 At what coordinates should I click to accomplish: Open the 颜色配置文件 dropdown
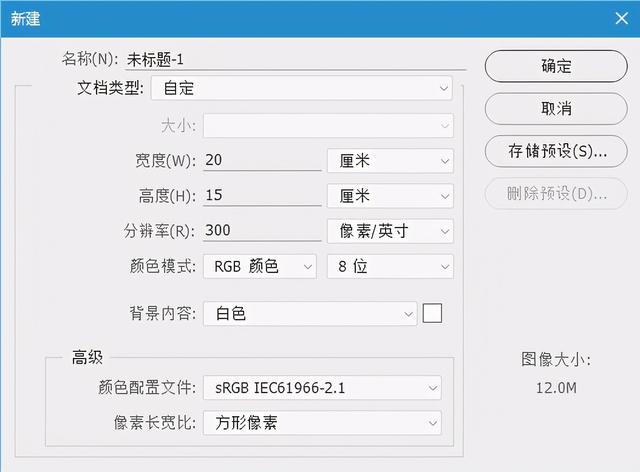[322, 387]
